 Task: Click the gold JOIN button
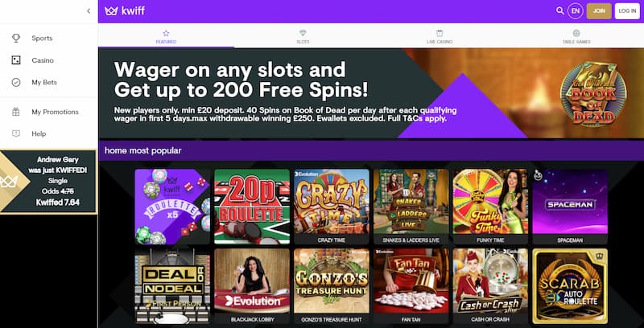[599, 11]
